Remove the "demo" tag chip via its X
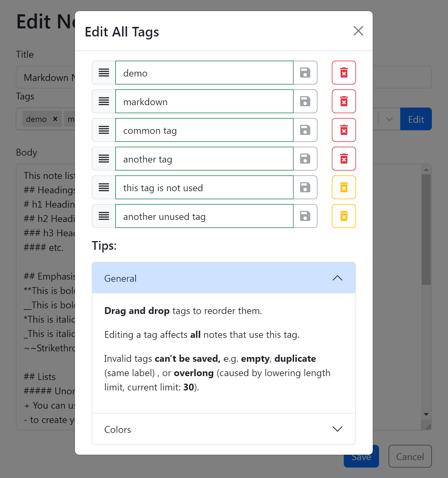Screen dimensions: 448x478 point(55,119)
